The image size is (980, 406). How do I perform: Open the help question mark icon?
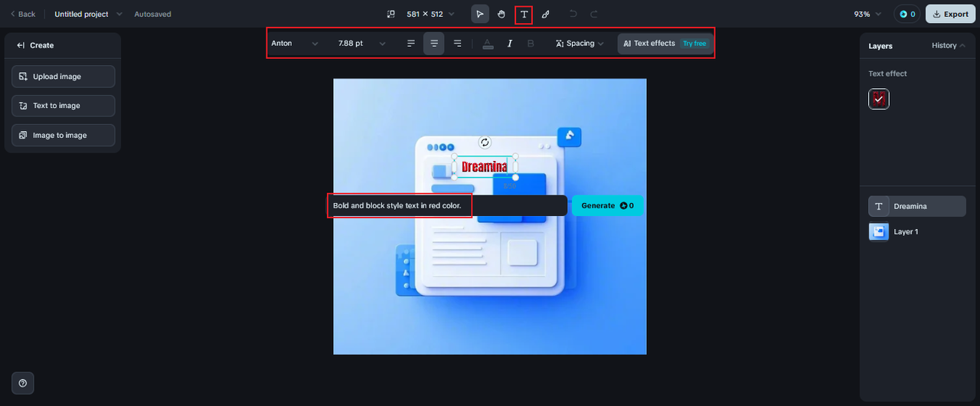coord(23,383)
